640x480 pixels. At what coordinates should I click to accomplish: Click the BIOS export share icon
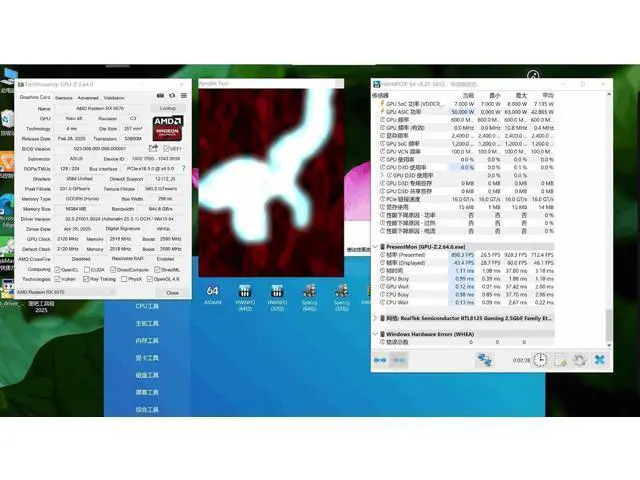click(x=153, y=148)
